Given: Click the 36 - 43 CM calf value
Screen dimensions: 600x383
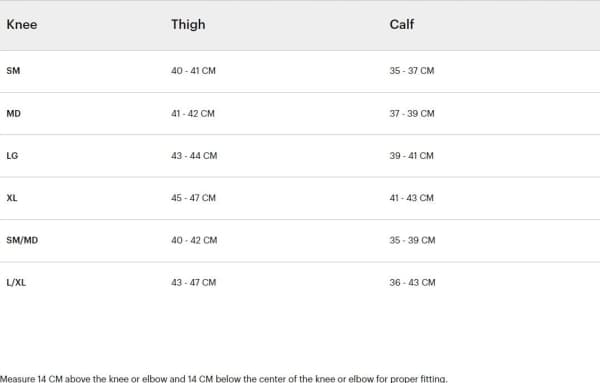Looking at the screenshot, I should click(412, 282).
